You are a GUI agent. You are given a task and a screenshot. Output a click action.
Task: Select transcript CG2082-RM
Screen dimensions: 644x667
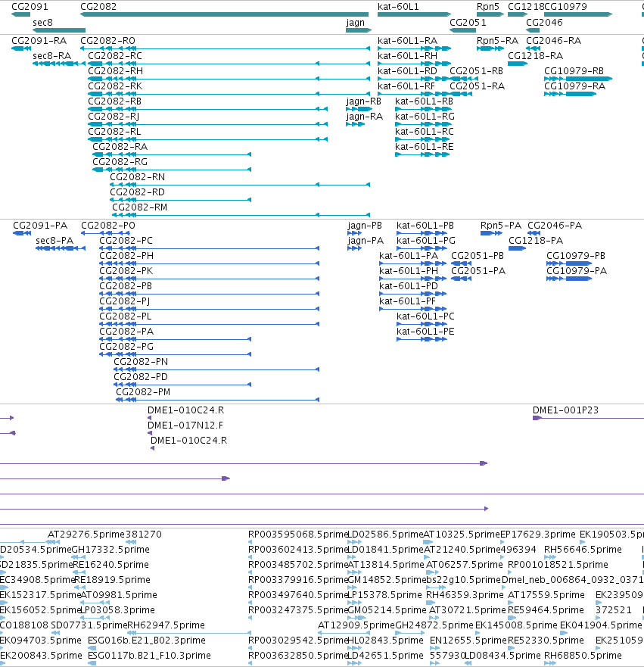(139, 207)
